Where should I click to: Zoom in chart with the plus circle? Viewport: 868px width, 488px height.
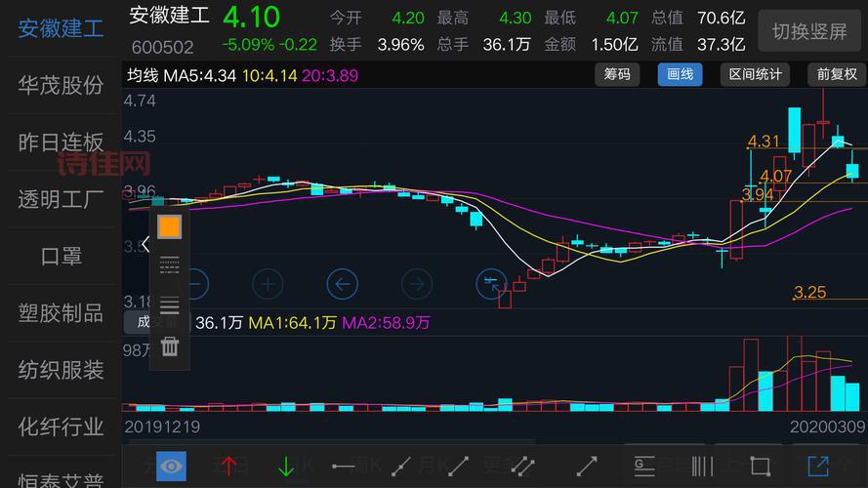[268, 284]
